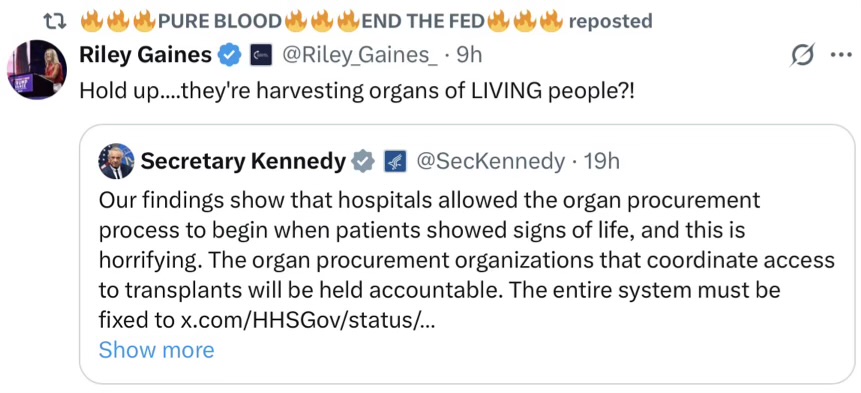Open the @Riley_Gaines_ handle link
The width and height of the screenshot is (861, 393).
[x=360, y=55]
